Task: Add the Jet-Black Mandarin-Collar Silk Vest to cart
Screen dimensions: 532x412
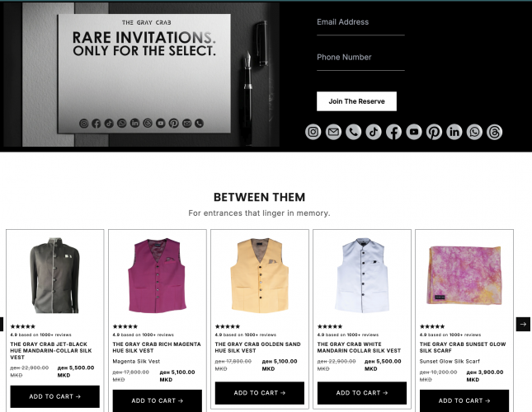Action: click(x=55, y=396)
